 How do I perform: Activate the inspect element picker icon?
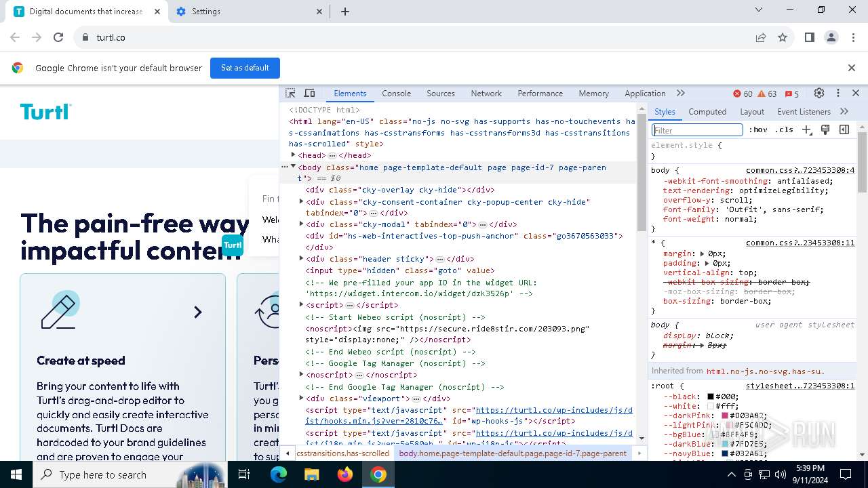(x=290, y=94)
